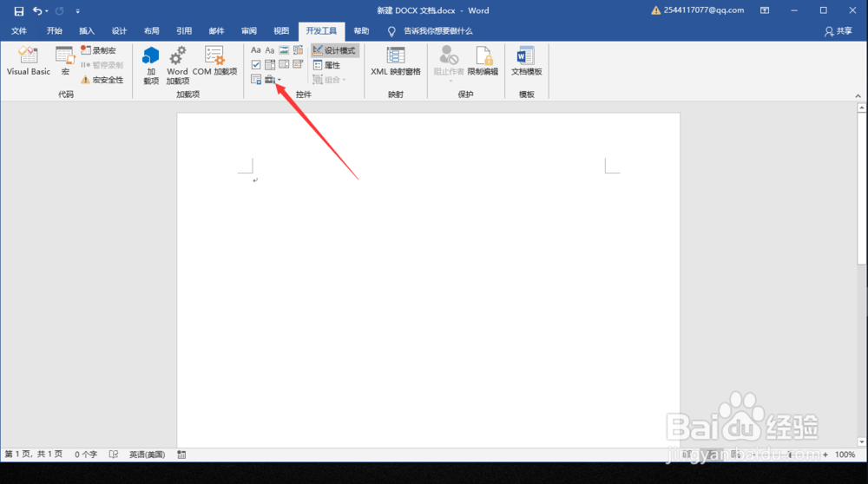
Task: Open 宏安全性 macro security settings
Action: pyautogui.click(x=102, y=80)
